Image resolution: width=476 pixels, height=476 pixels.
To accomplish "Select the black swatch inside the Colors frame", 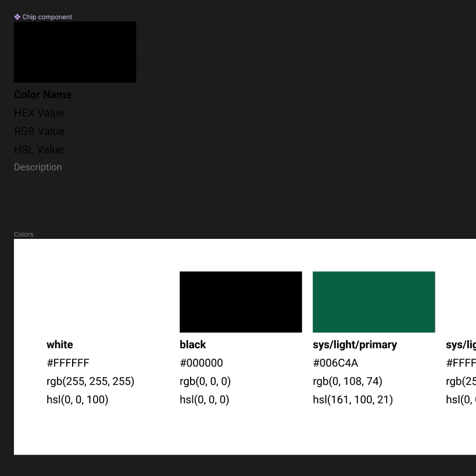I will 241,302.
